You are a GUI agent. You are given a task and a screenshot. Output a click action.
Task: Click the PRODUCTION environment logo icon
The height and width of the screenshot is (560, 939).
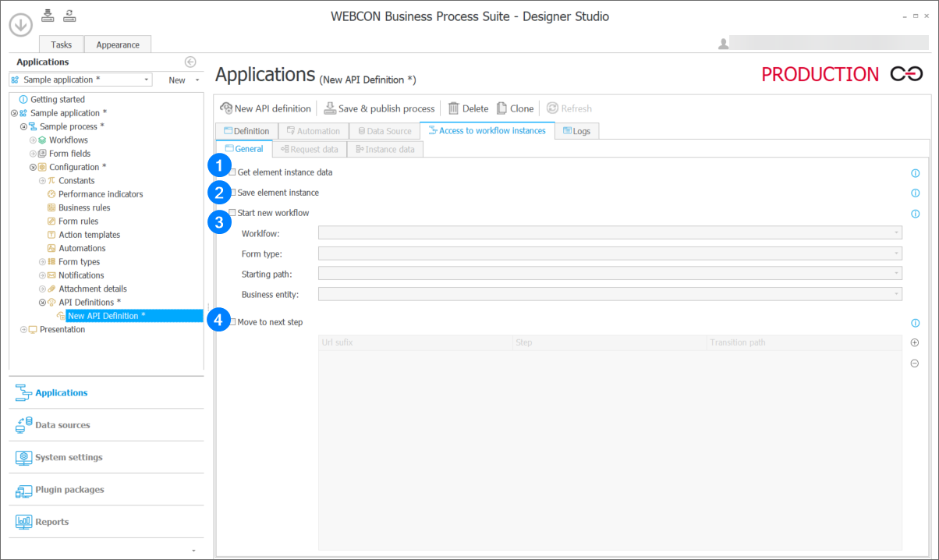907,74
